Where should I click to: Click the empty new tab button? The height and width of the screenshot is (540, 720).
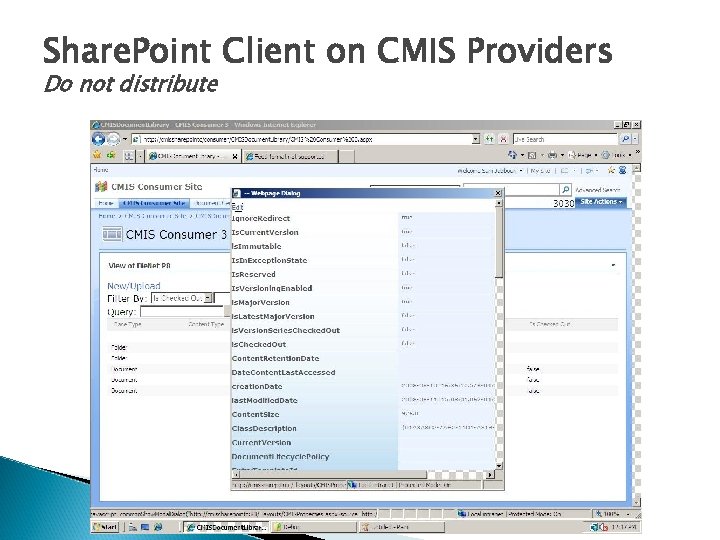click(347, 157)
